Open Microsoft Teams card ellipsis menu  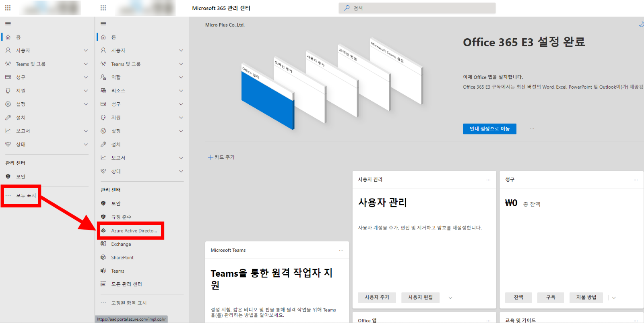click(341, 251)
